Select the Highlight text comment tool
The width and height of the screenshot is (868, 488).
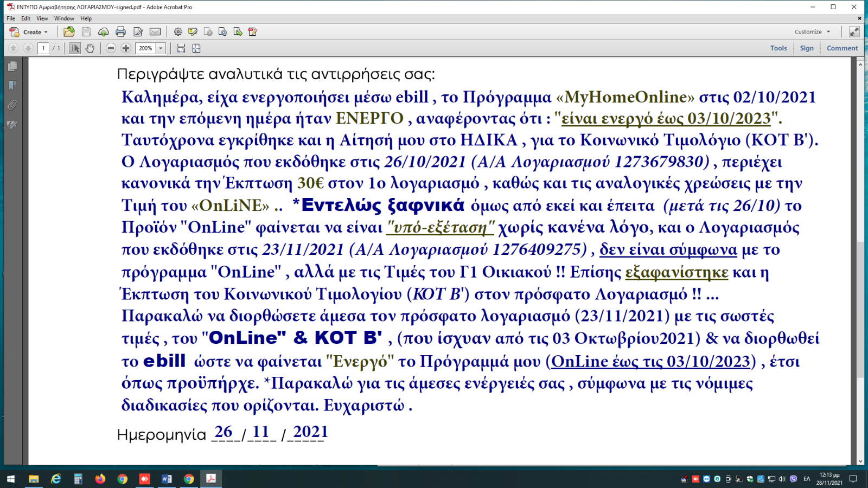193,32
